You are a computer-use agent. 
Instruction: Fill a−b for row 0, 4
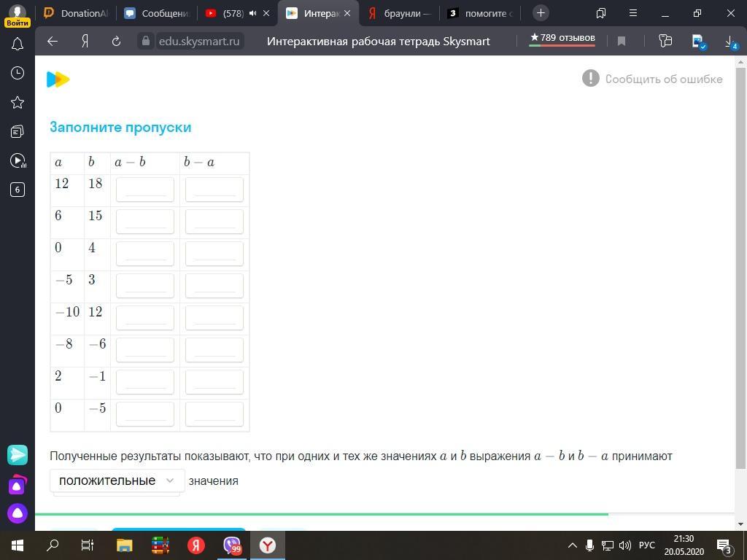(x=145, y=254)
